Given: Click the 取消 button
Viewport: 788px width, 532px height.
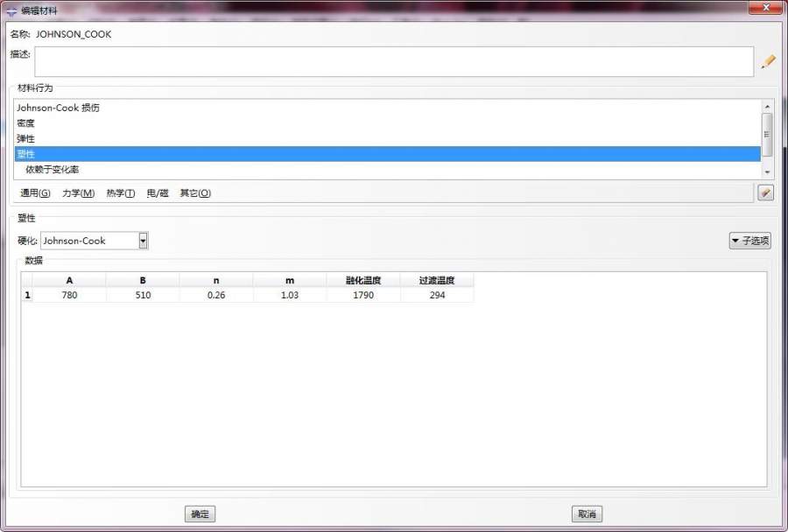Looking at the screenshot, I should (587, 514).
